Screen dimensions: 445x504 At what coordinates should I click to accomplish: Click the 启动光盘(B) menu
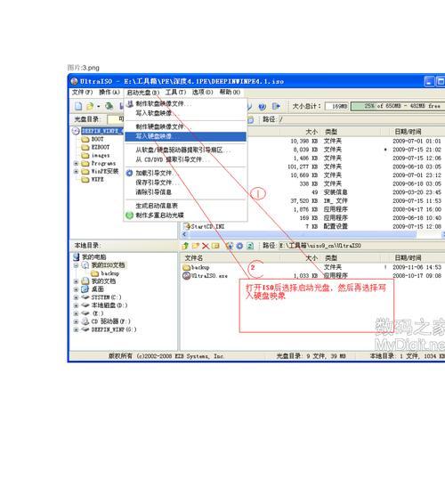click(143, 93)
